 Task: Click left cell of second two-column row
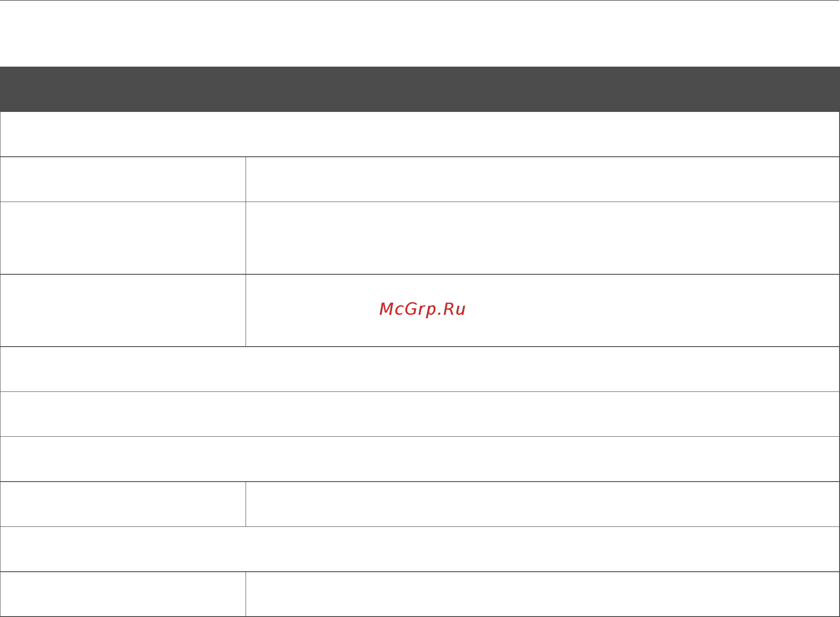coord(123,238)
